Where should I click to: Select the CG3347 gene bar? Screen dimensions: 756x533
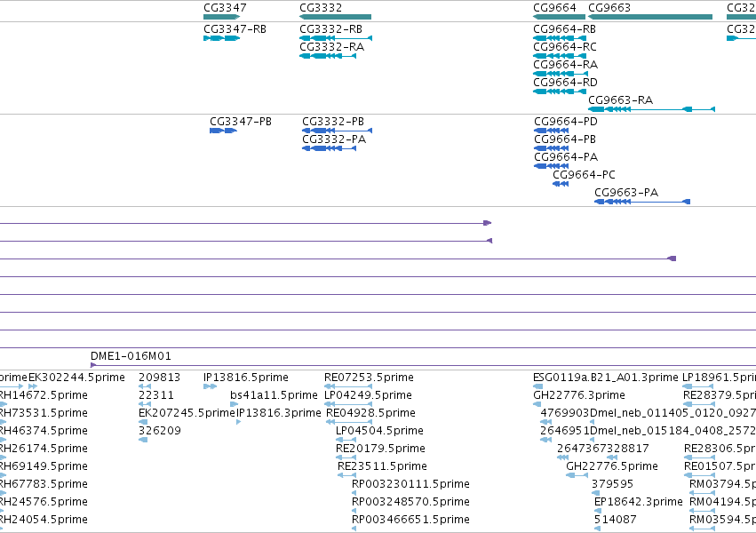(221, 17)
